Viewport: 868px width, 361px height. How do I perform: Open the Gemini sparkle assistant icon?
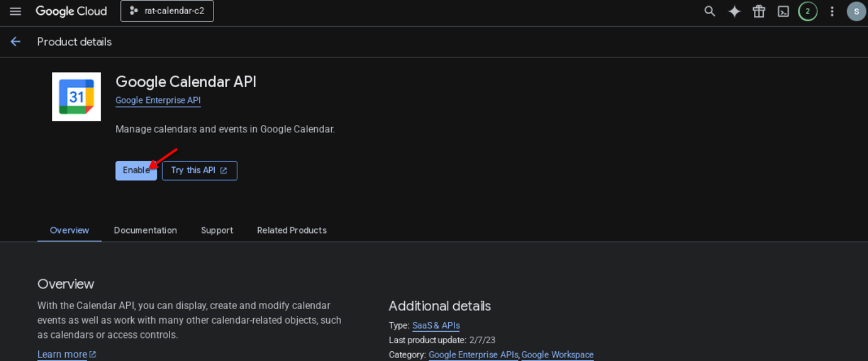(734, 12)
